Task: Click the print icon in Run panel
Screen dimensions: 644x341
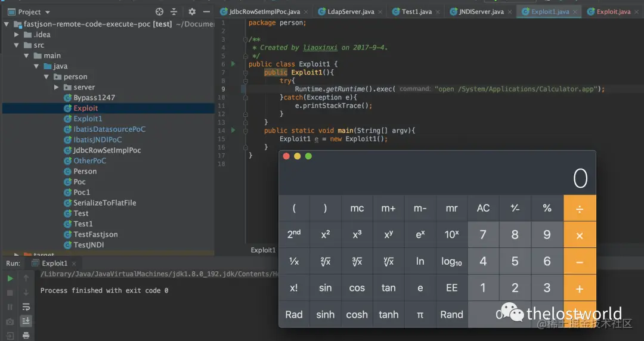Action: point(26,336)
